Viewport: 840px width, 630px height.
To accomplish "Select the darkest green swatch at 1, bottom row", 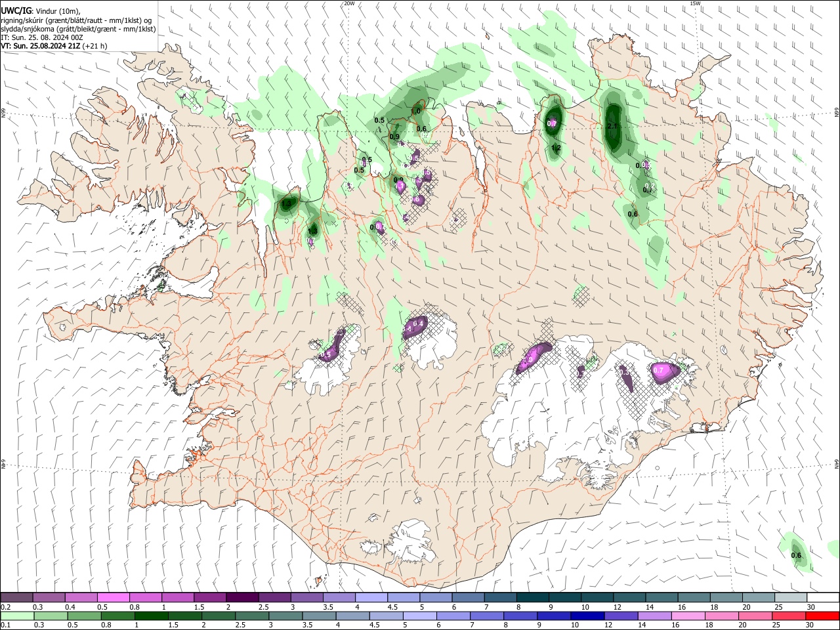I will pos(152,616).
